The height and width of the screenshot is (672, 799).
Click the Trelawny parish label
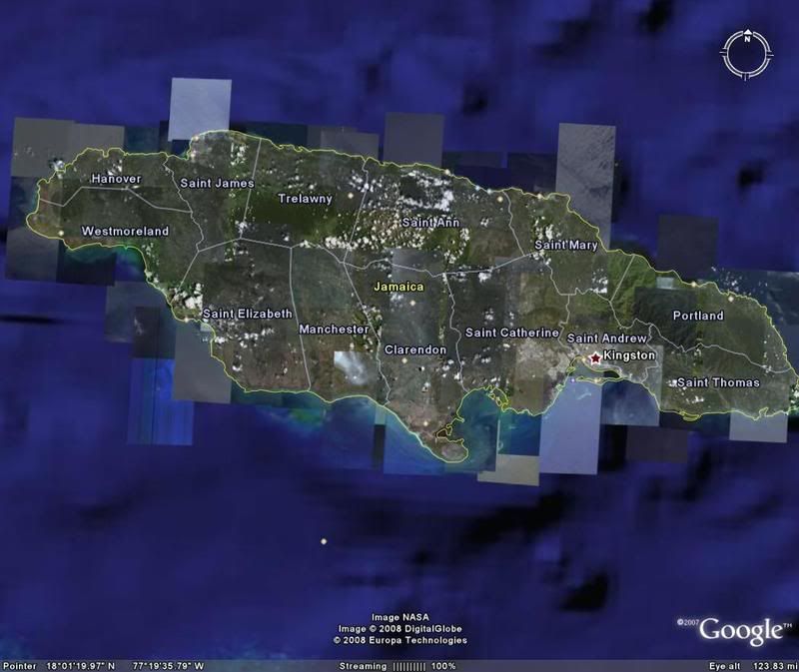click(x=305, y=199)
